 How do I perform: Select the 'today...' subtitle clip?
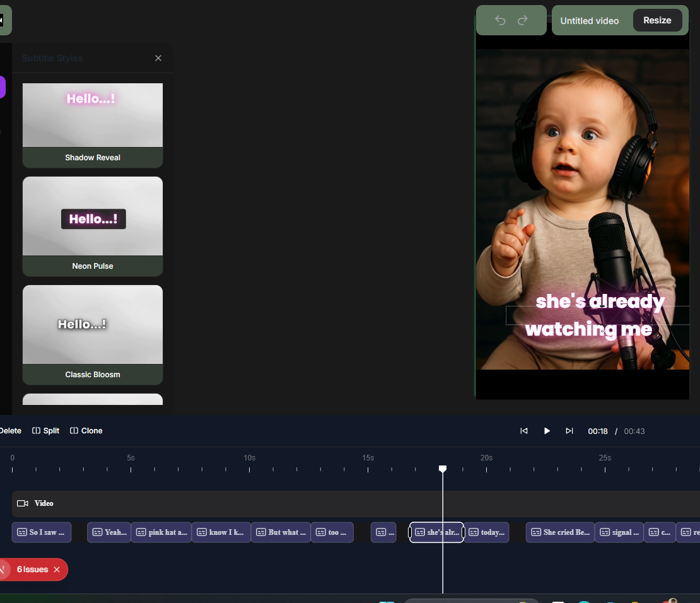click(487, 532)
